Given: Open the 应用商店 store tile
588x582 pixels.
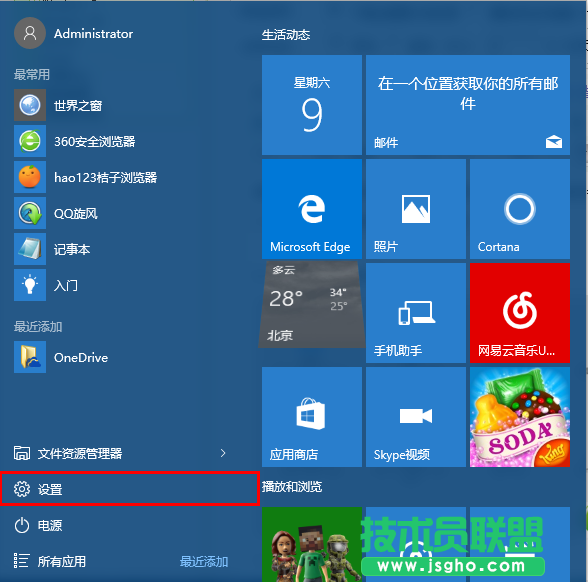Looking at the screenshot, I should pyautogui.click(x=312, y=417).
